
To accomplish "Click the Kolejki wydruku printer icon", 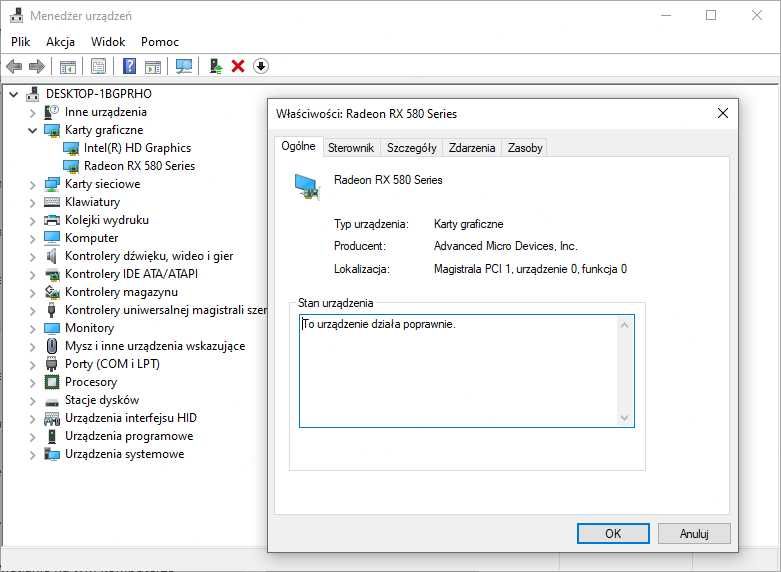I will coord(52,220).
